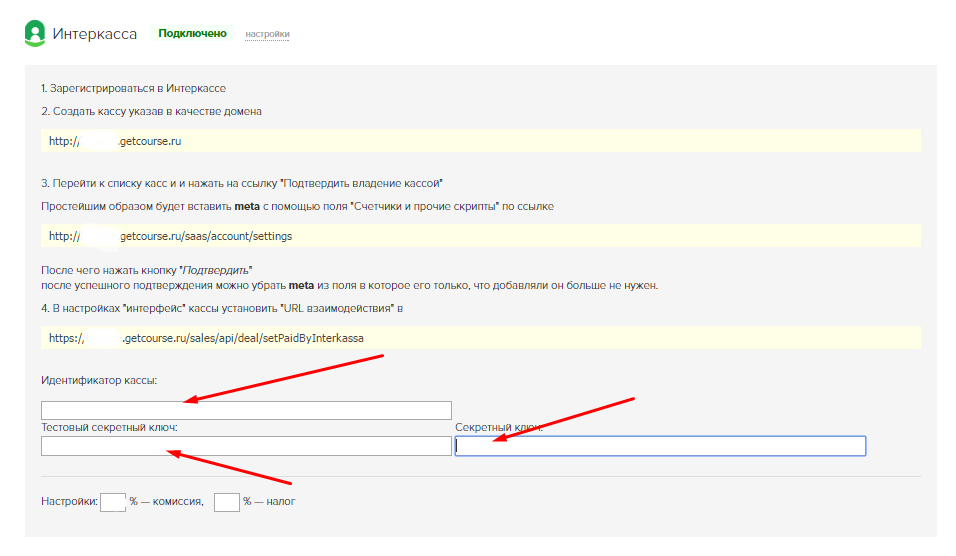This screenshot has width=956, height=556.
Task: Click step 2 'Создать кассу' text
Action: 151,112
